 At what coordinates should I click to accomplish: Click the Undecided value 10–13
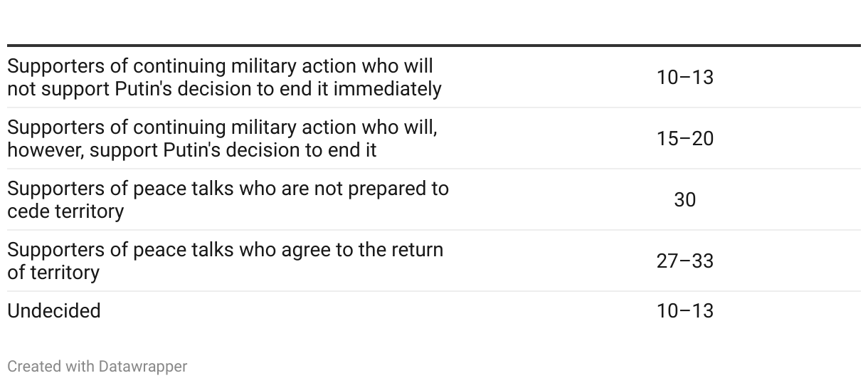click(684, 311)
